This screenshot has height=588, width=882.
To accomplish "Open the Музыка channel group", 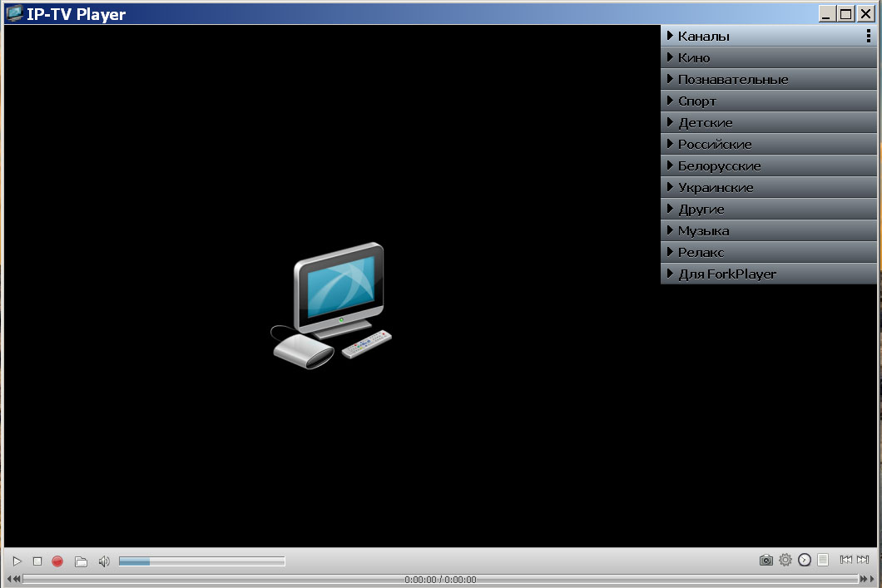I will coord(768,230).
